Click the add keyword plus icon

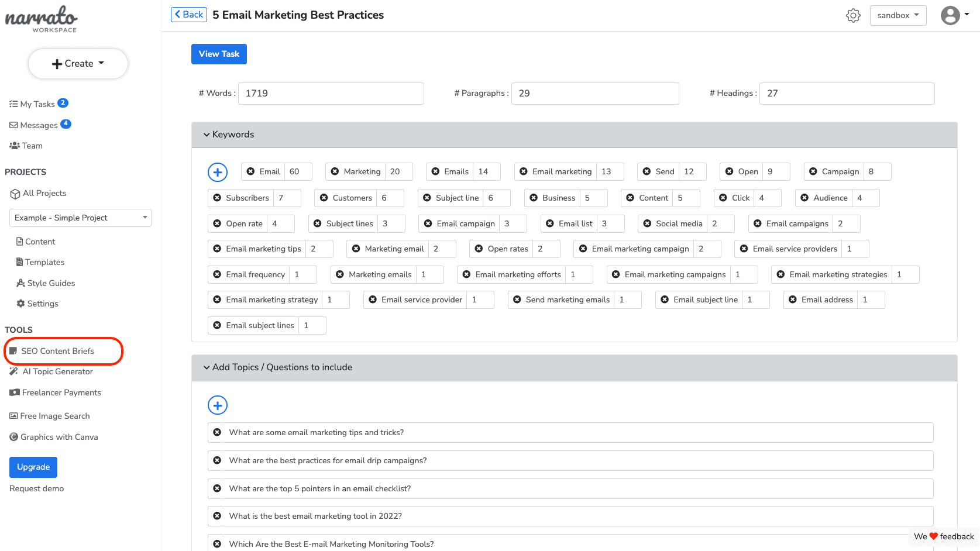pos(218,172)
